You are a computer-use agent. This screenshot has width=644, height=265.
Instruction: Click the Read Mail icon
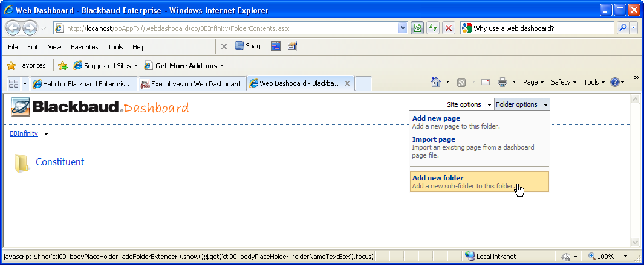click(x=486, y=83)
